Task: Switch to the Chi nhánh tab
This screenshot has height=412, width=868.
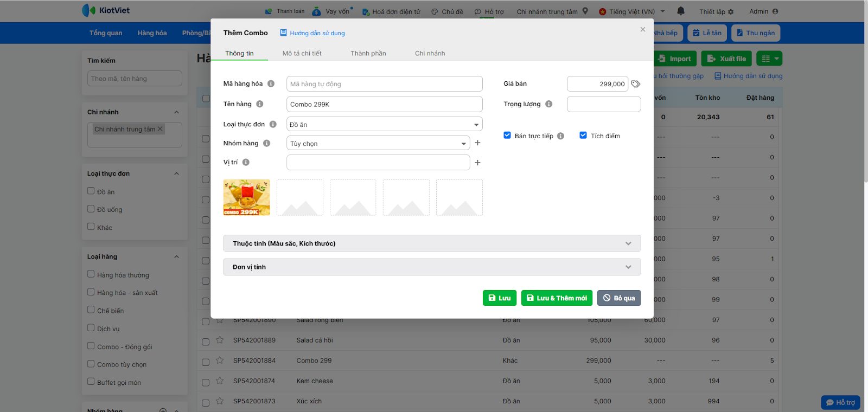Action: click(430, 53)
